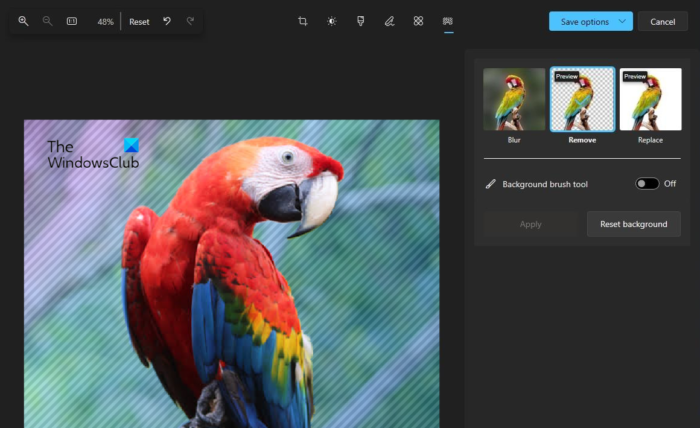Open the brightness Adjustment tool
This screenshot has height=428, width=700.
tap(332, 21)
